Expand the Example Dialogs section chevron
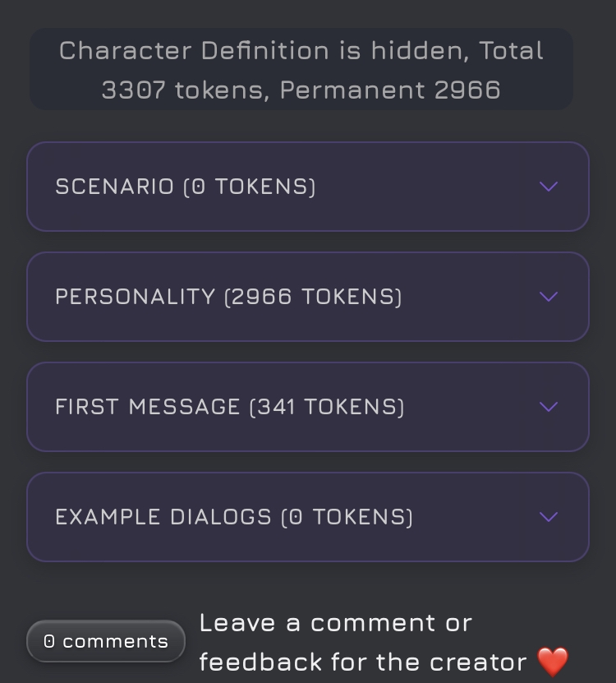The height and width of the screenshot is (683, 616). click(x=548, y=517)
